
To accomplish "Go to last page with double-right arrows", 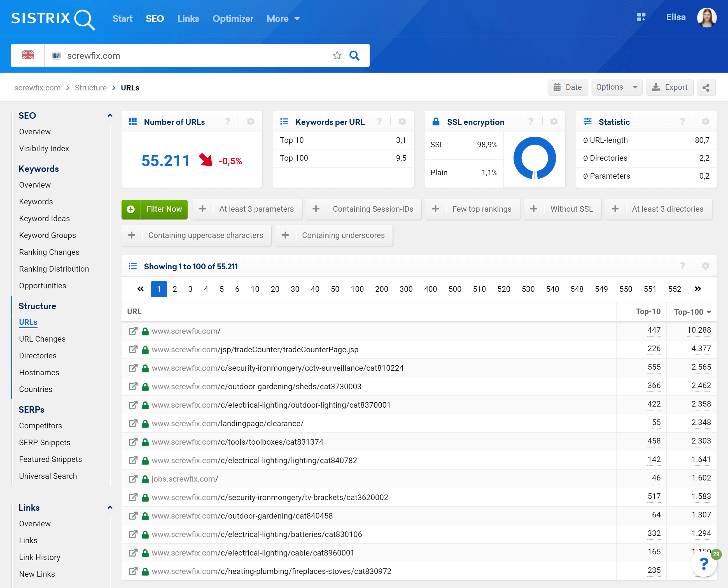I will coord(697,289).
